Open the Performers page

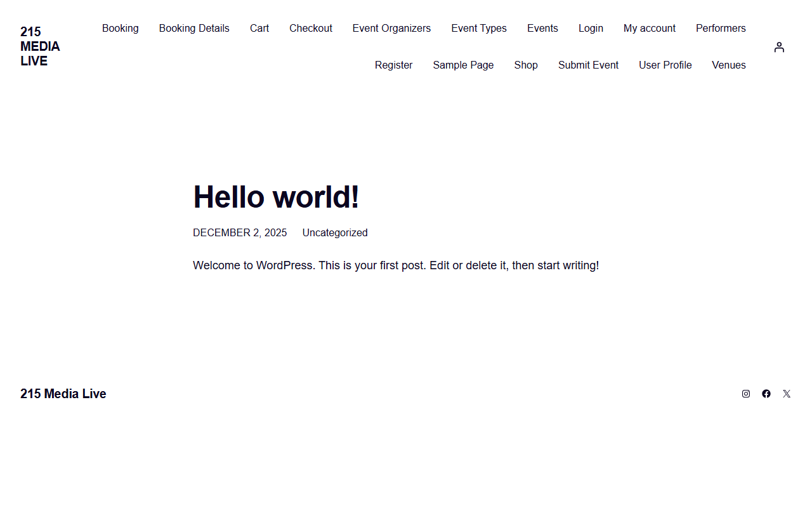pos(721,28)
